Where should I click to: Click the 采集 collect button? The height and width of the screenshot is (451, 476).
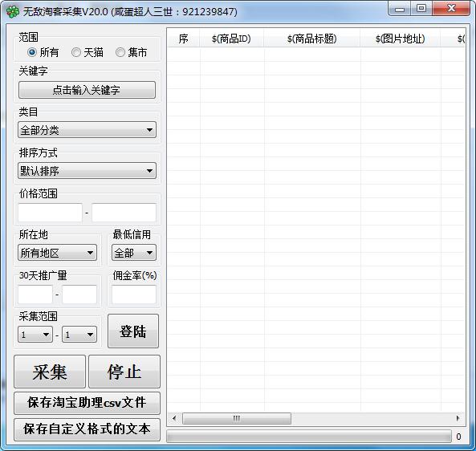click(50, 372)
